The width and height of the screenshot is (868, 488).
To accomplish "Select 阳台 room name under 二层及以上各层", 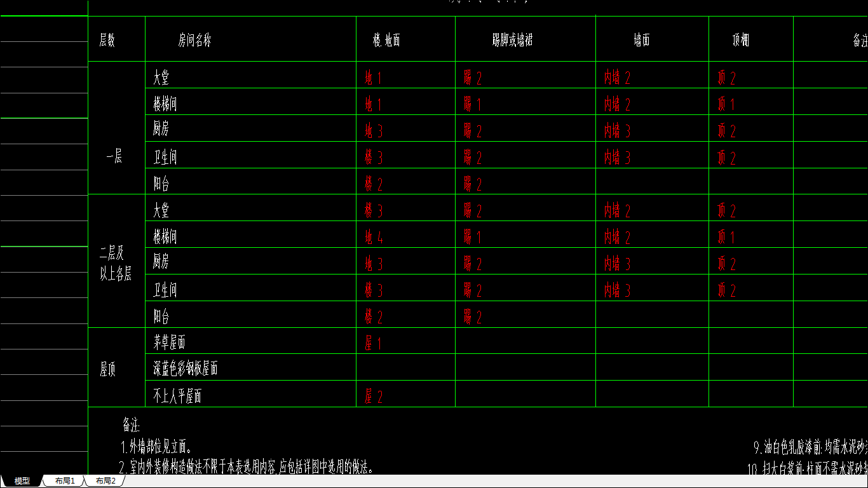I will [x=161, y=316].
